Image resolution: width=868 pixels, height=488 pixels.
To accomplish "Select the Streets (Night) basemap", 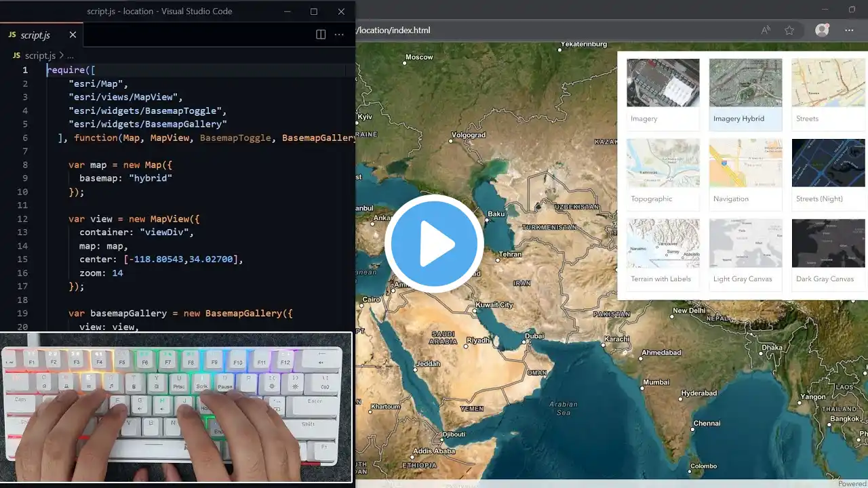I will 829,174.
